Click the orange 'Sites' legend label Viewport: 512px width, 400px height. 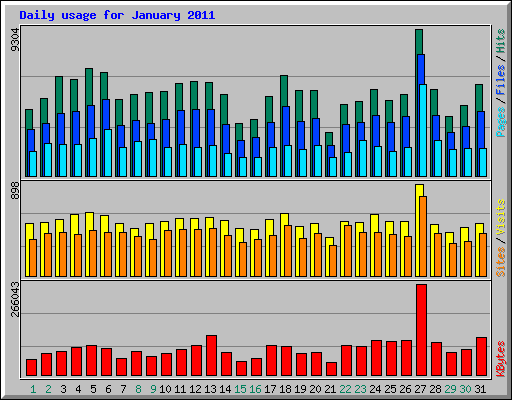pos(501,262)
